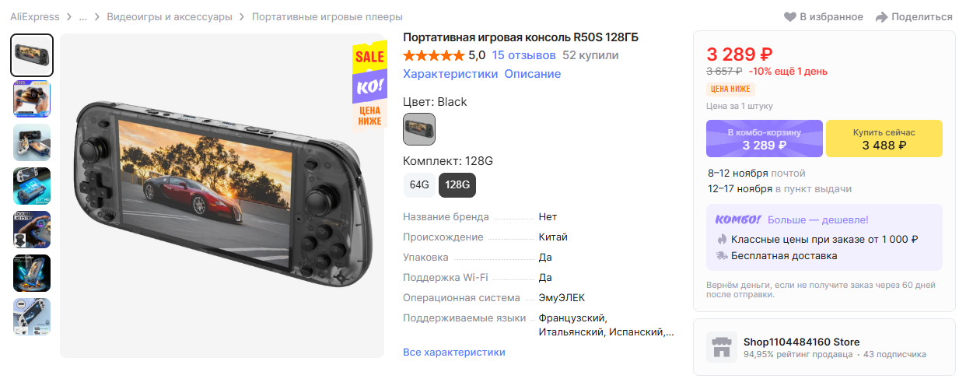Click the heart icon for В избранное
This screenshot has height=386, width=980.
pyautogui.click(x=790, y=17)
